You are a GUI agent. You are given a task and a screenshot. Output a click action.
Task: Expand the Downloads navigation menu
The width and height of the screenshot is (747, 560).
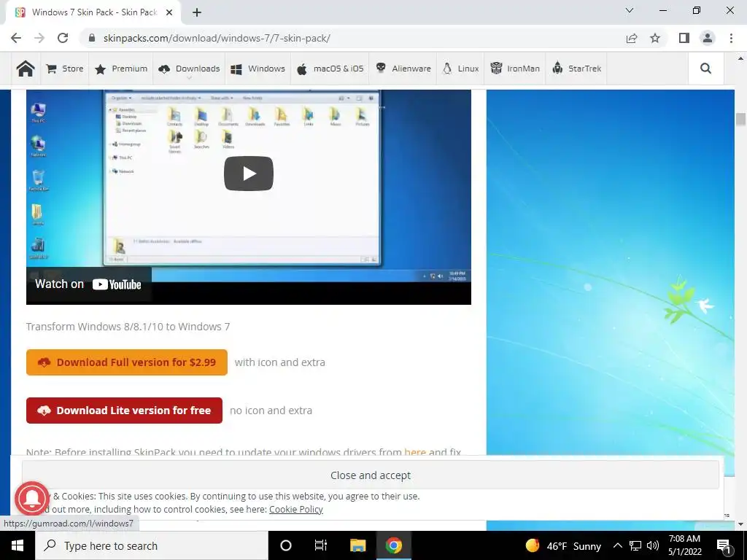click(189, 69)
